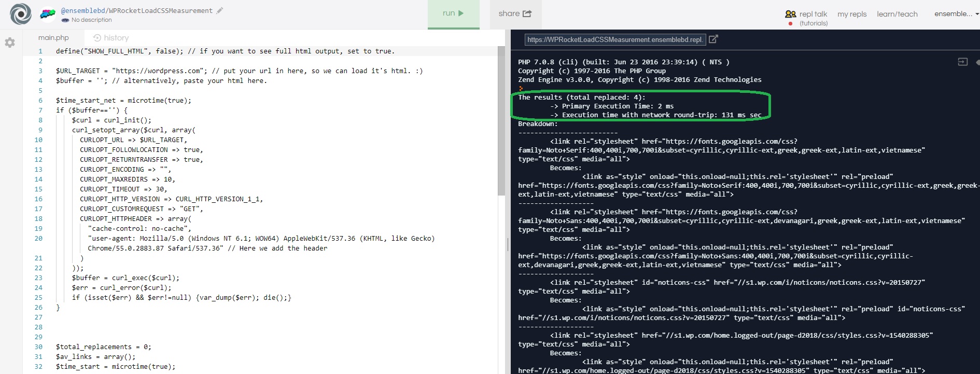Viewport: 980px width, 374px height.
Task: Click the repl talk people icon
Action: (791, 14)
